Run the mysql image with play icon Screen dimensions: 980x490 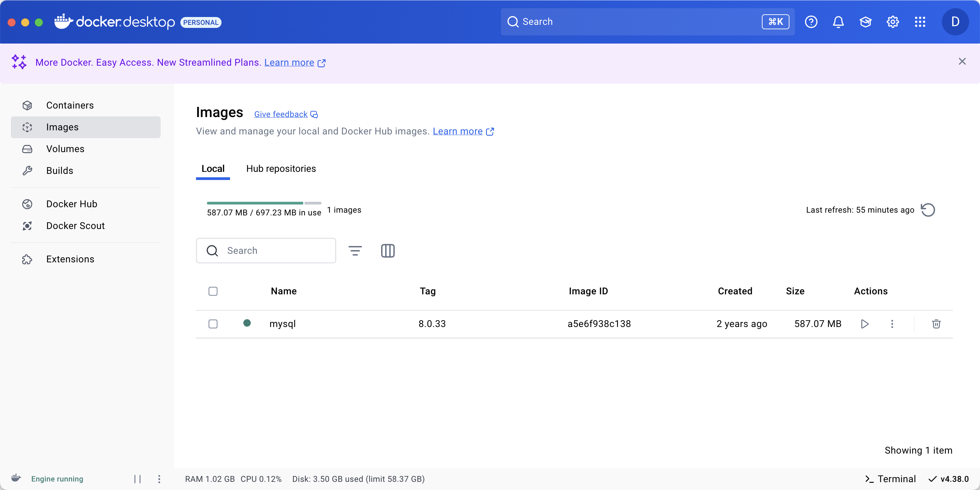(864, 324)
